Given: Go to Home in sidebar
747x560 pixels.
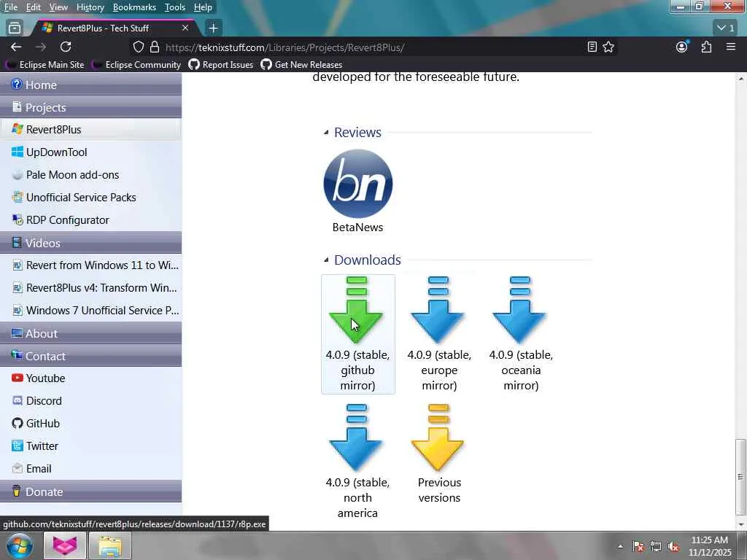Looking at the screenshot, I should point(90,85).
